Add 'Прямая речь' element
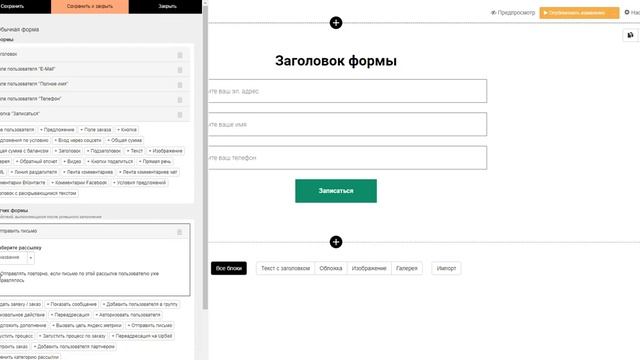Viewport: 640px width, 360px height. (x=155, y=161)
